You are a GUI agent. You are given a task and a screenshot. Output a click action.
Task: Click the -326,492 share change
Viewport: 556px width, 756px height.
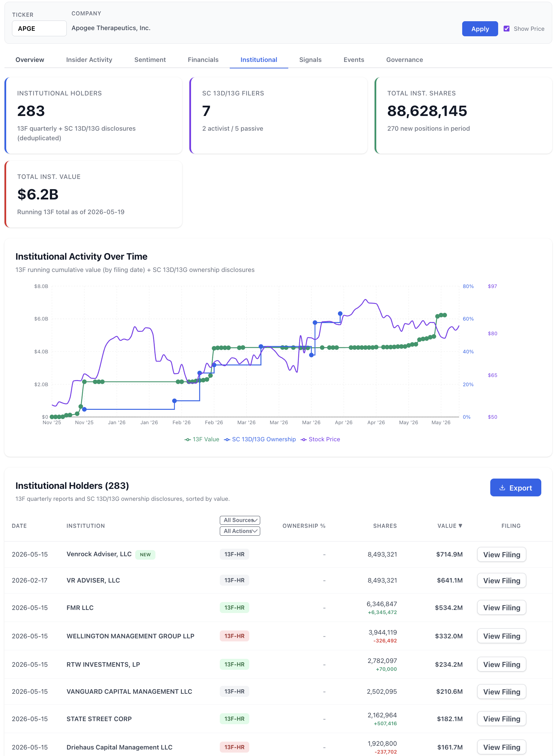coord(385,641)
